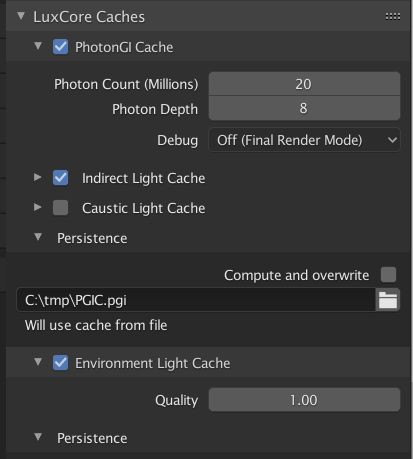Expand the Caustic Light Cache section
This screenshot has height=459, width=413.
[38, 207]
